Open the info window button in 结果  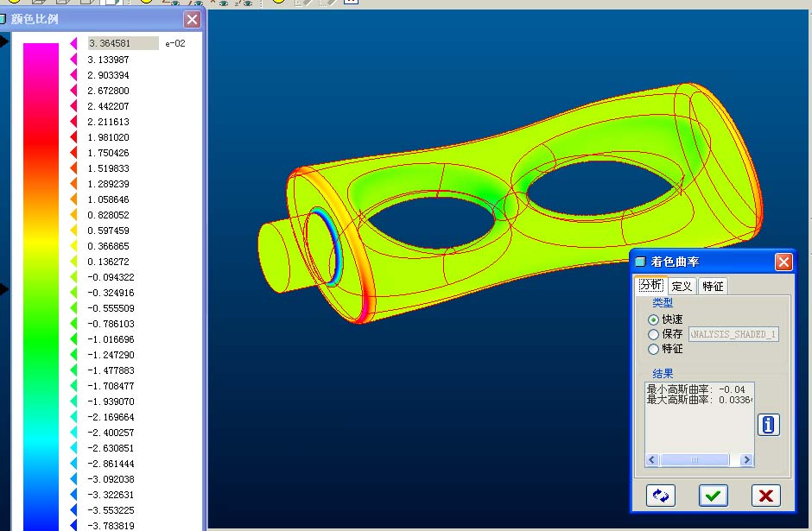769,425
